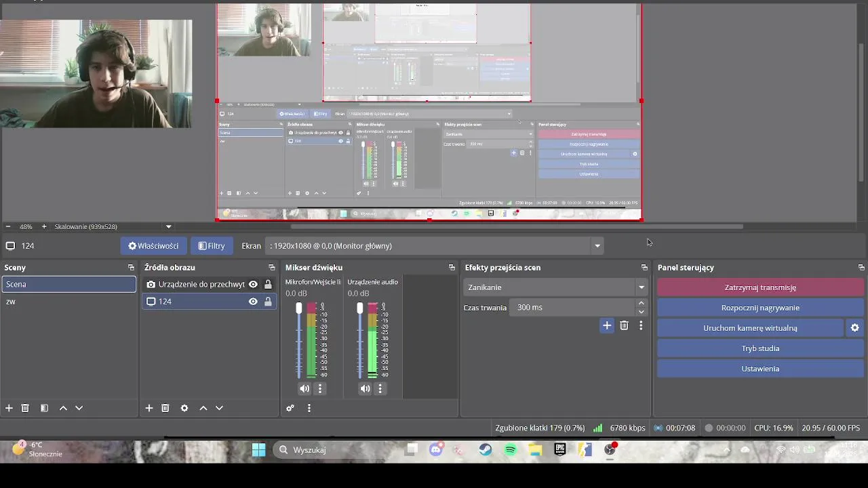Open Discord from the taskbar

(x=436, y=449)
